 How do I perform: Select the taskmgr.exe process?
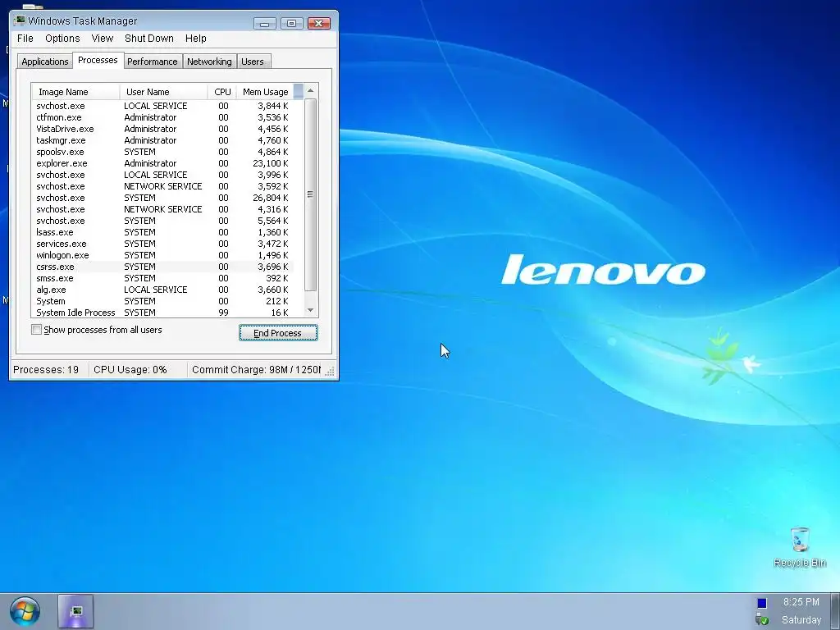coord(162,140)
